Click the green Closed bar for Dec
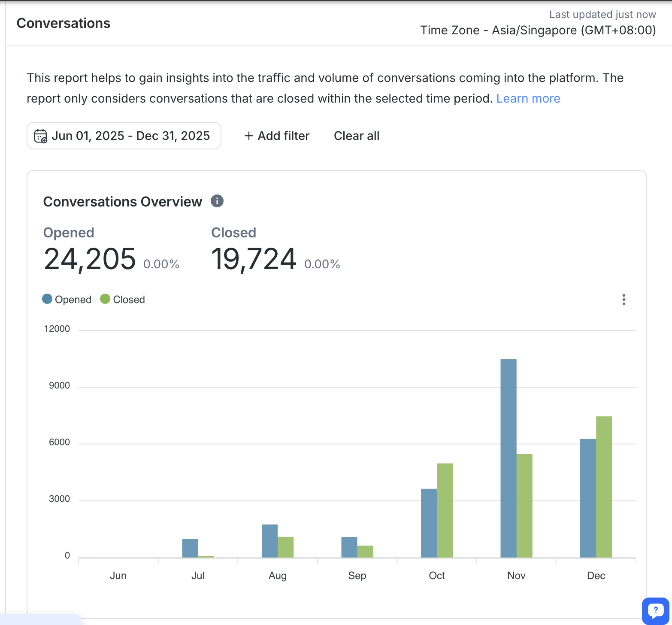This screenshot has width=672, height=625. [x=604, y=487]
